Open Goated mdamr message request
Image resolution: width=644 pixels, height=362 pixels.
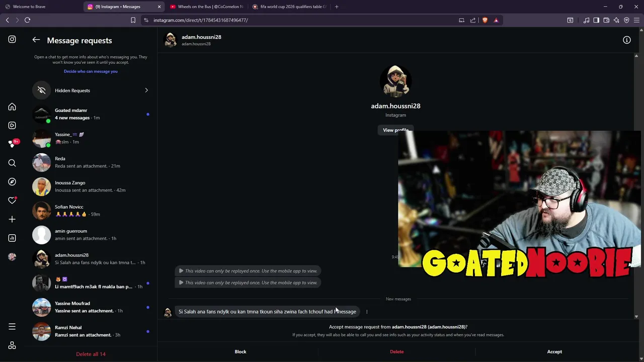pyautogui.click(x=91, y=114)
